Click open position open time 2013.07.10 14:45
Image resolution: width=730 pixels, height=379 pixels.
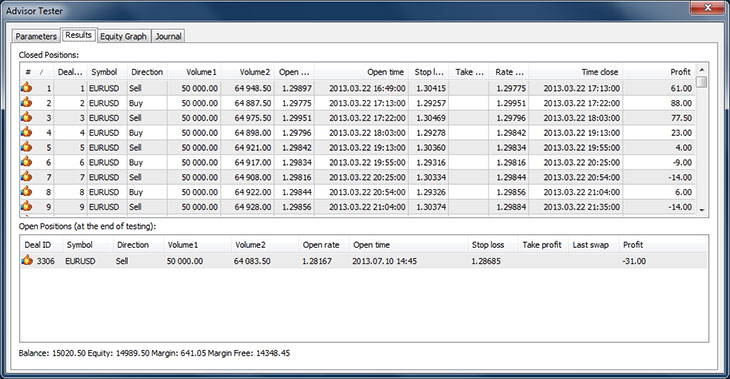pyautogui.click(x=385, y=261)
